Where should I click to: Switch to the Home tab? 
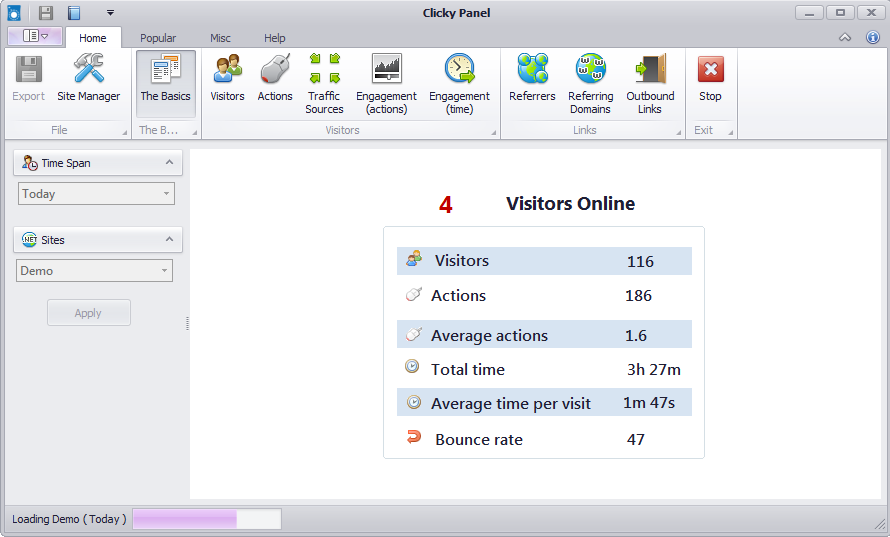(x=93, y=38)
